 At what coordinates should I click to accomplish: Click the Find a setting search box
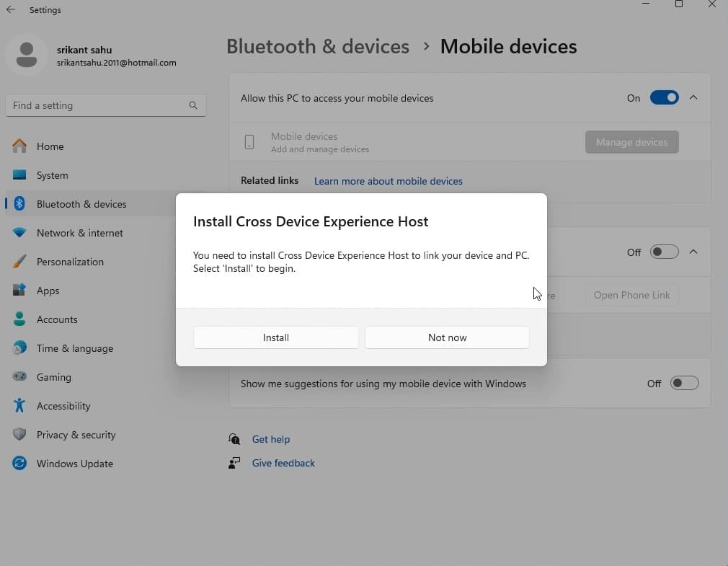[97, 105]
